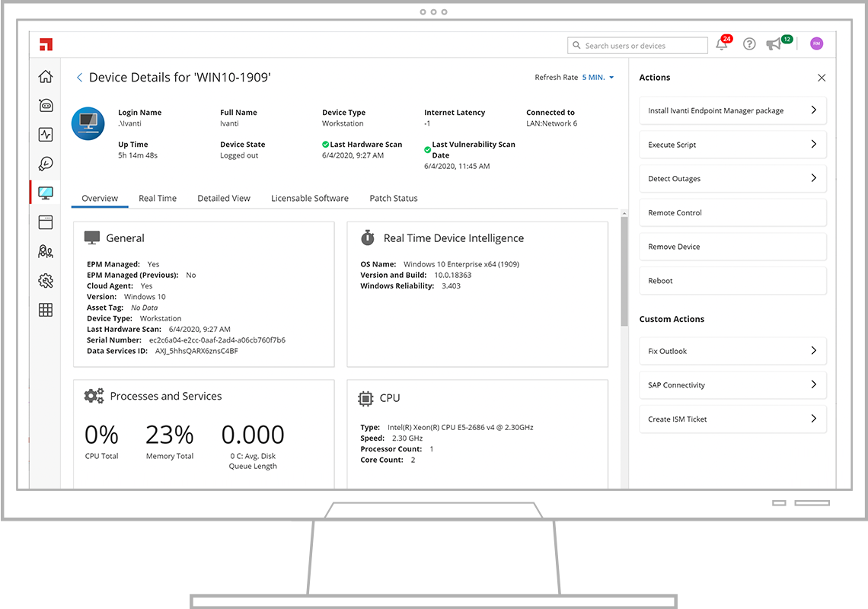The width and height of the screenshot is (868, 609).
Task: Open announcements with the megaphone icon
Action: pyautogui.click(x=774, y=45)
